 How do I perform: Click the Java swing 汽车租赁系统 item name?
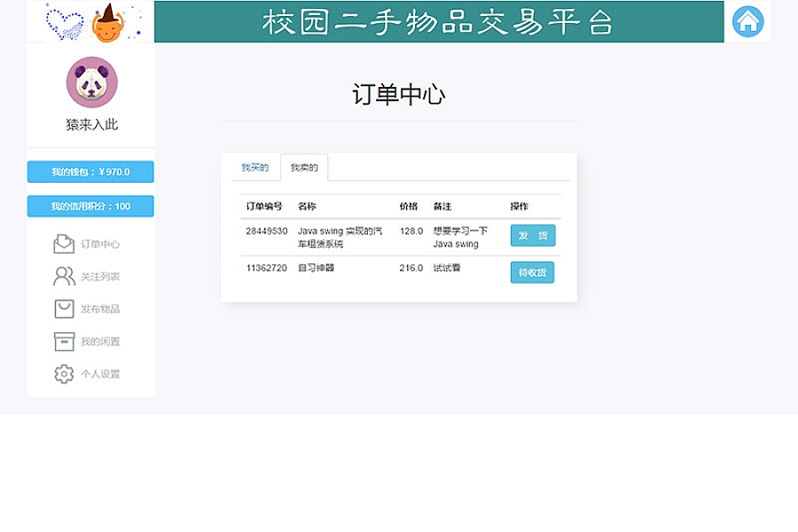340,238
